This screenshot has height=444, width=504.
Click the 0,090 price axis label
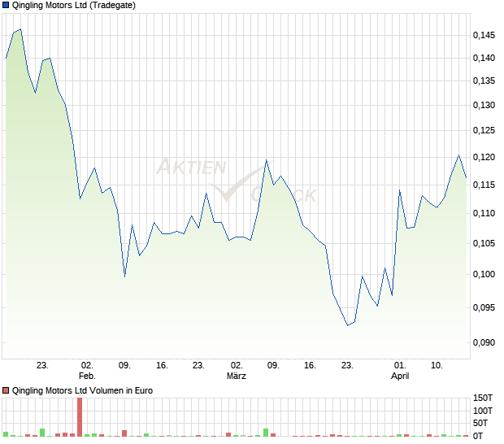pos(484,342)
